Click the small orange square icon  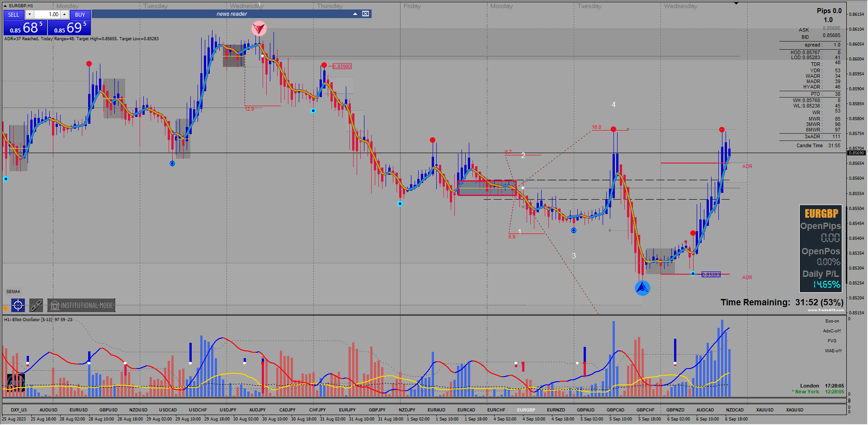[x=5, y=308]
